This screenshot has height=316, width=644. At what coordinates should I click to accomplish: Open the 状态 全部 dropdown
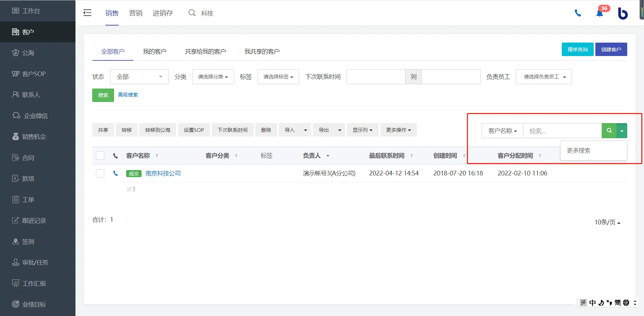[x=139, y=77]
